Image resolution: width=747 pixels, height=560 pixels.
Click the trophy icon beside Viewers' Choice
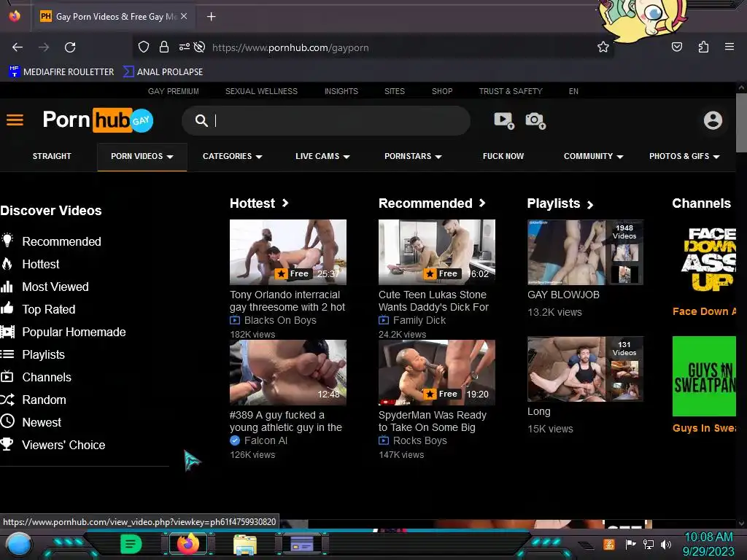pyautogui.click(x=7, y=444)
